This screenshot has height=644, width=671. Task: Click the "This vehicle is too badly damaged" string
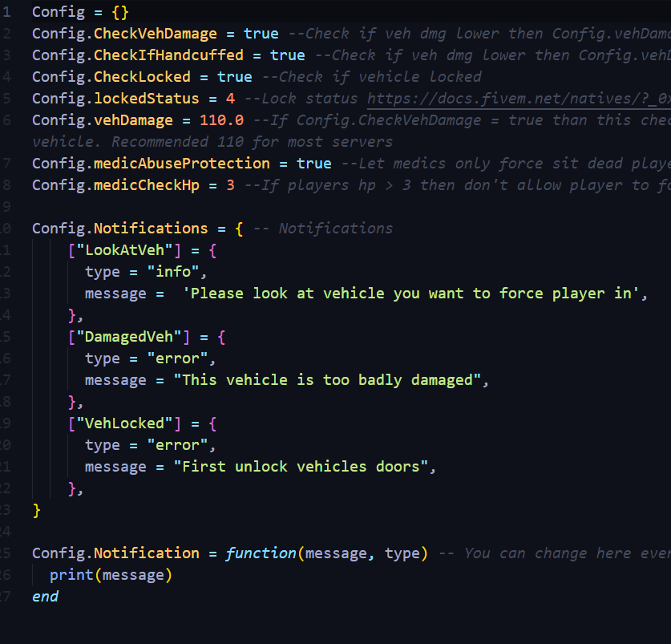click(326, 380)
